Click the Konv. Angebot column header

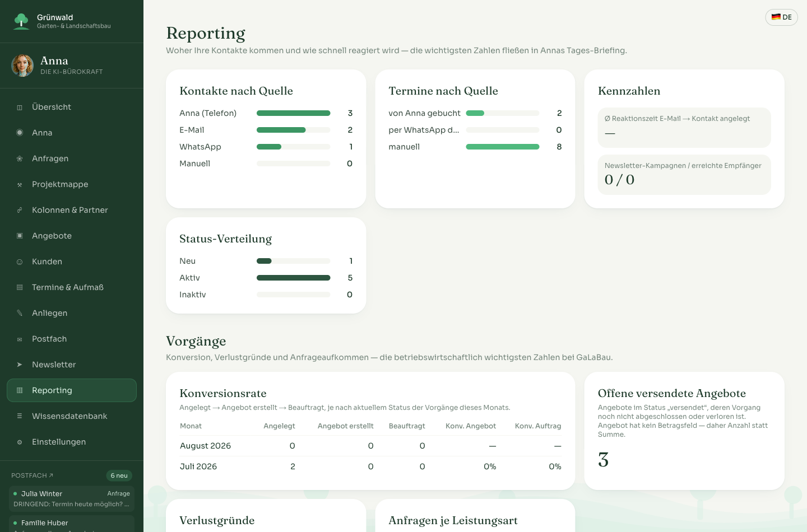pyautogui.click(x=471, y=426)
